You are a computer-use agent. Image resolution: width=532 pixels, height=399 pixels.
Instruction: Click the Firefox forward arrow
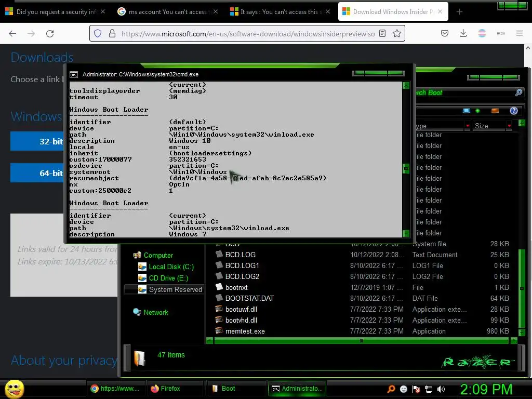[x=31, y=34]
